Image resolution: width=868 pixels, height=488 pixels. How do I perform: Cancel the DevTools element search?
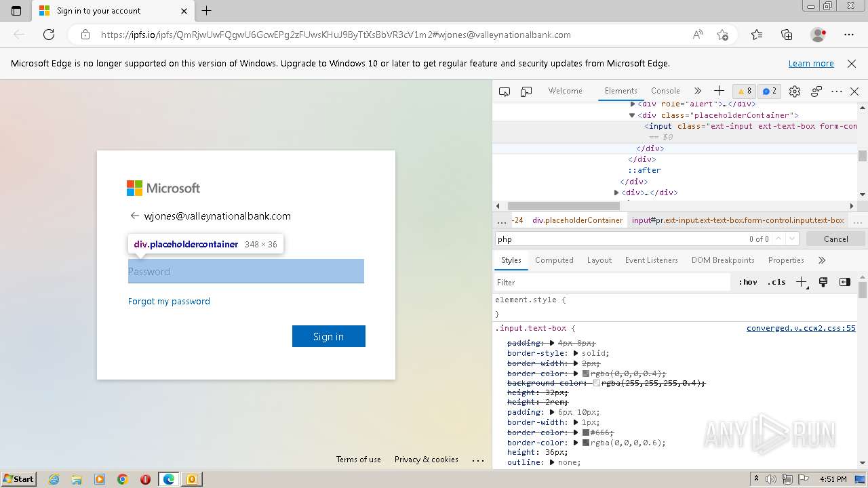tap(835, 239)
